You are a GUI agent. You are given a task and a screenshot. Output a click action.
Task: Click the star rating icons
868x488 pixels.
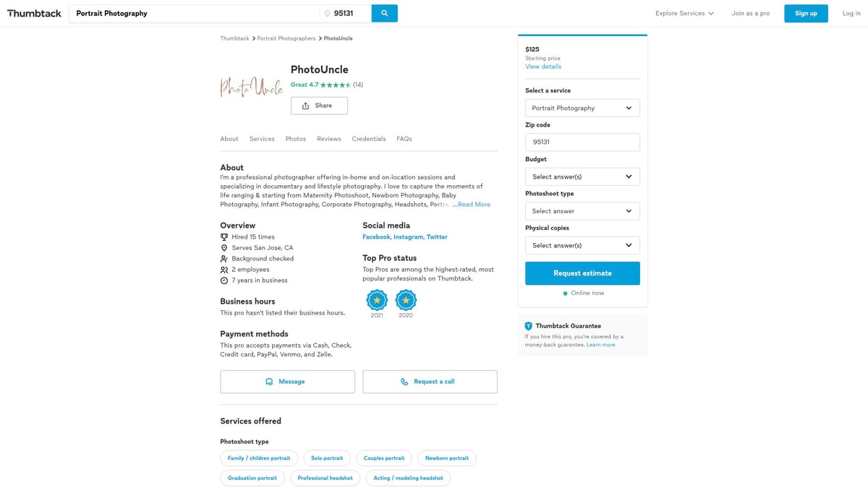click(x=336, y=85)
